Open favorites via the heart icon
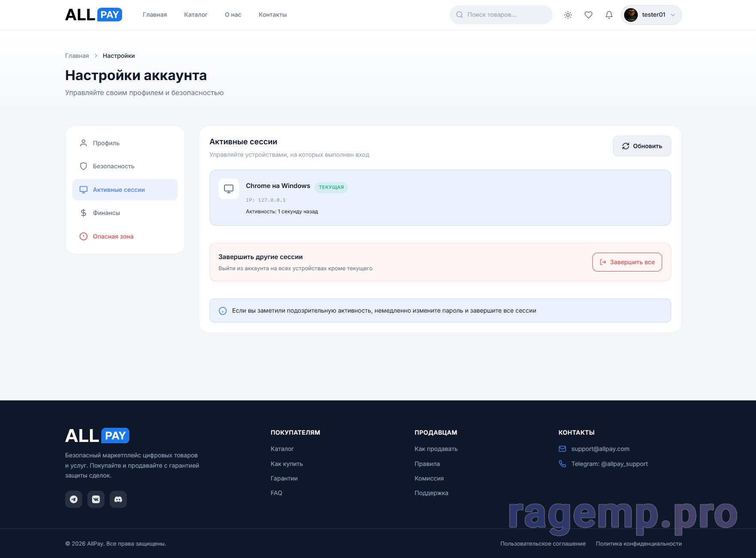This screenshot has width=756, height=558. click(589, 15)
